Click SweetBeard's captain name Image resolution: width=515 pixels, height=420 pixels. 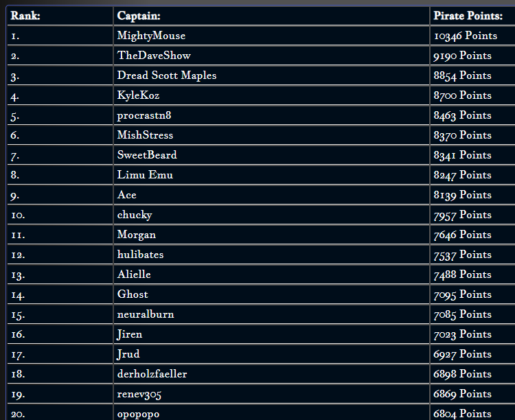tap(147, 154)
